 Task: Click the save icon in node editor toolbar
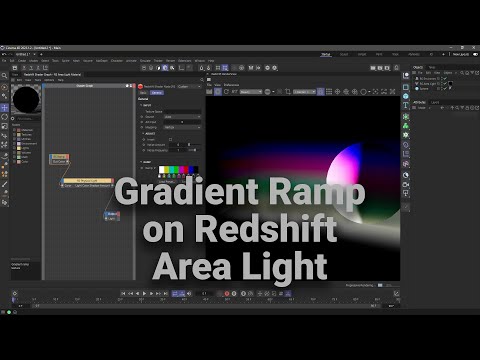click(14, 68)
